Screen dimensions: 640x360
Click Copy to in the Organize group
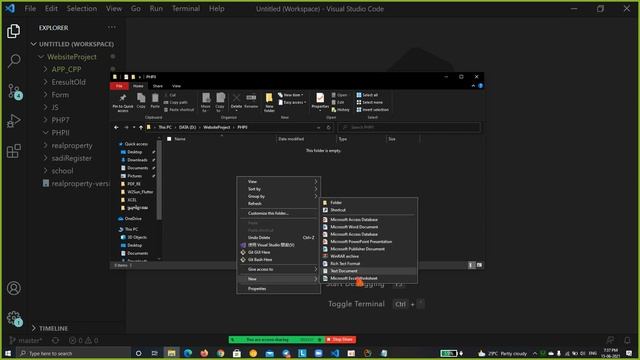point(220,102)
